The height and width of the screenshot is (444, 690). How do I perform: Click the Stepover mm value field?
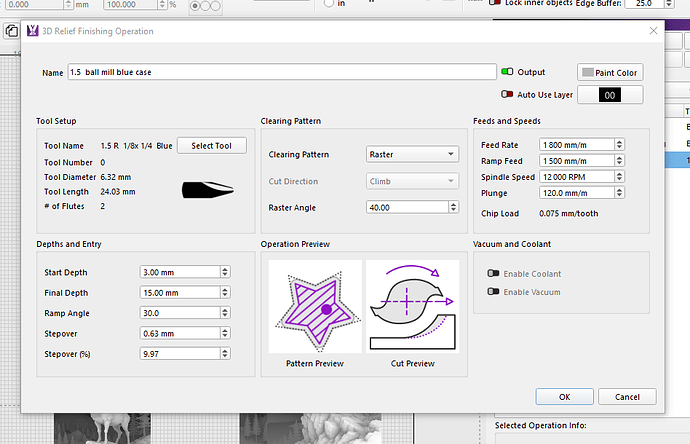[180, 333]
